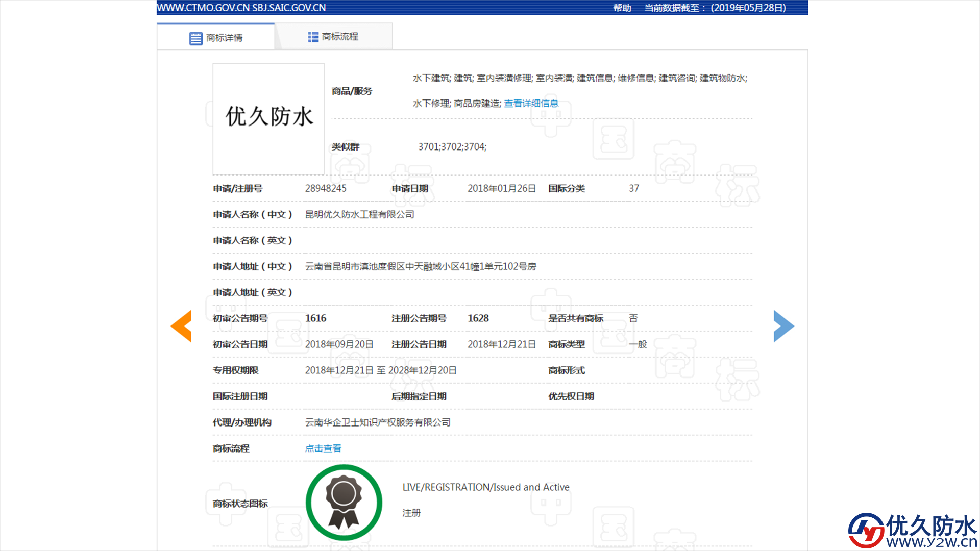Click the data cutoff date (2019年05月28日)
The height and width of the screenshot is (551, 980).
point(748,8)
